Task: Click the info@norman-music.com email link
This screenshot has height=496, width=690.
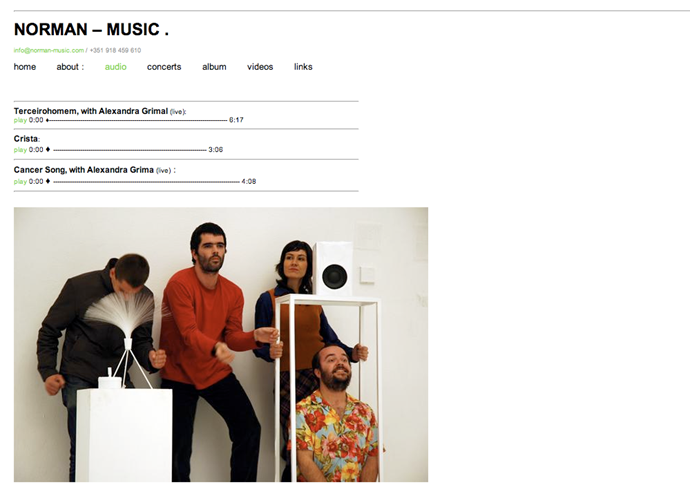Action: (49, 50)
